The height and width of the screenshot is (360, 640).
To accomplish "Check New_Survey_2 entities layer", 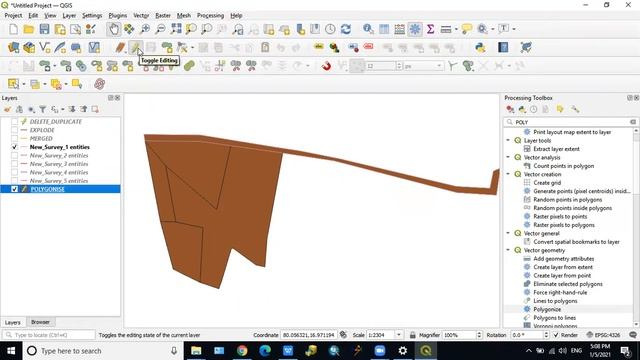I will tap(14, 156).
